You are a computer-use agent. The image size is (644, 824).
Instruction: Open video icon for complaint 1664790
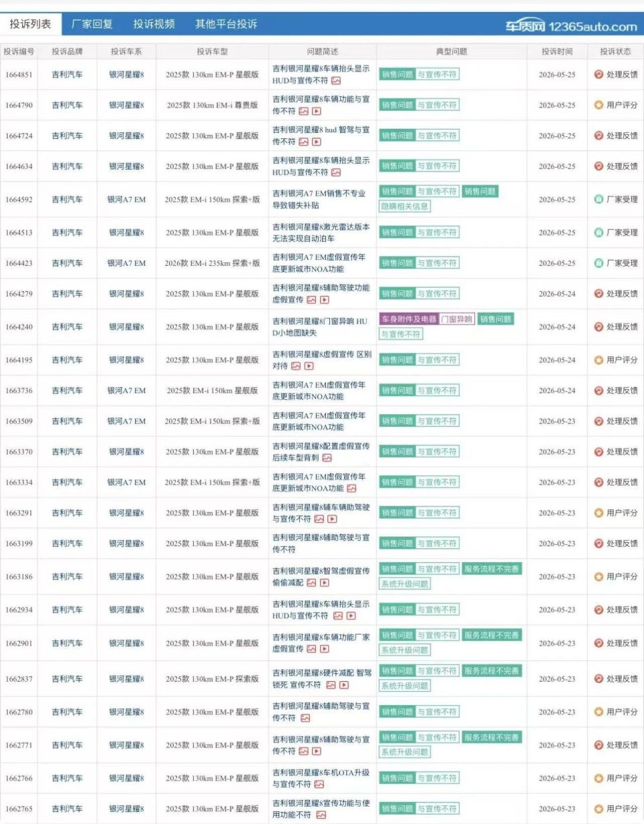pyautogui.click(x=316, y=111)
